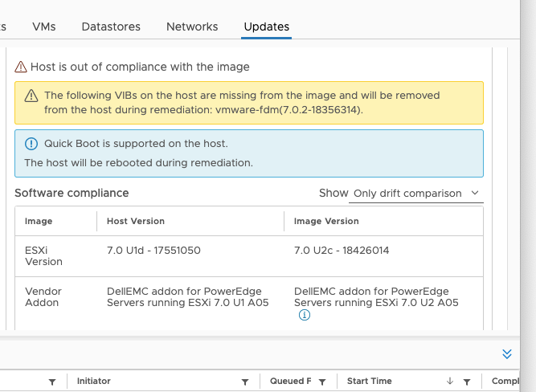Image resolution: width=536 pixels, height=392 pixels.
Task: Click the Queued For column filter icon
Action: coord(322,382)
